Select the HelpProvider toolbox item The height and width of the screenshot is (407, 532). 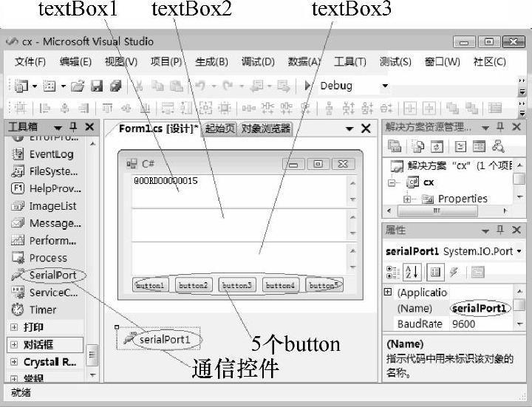pyautogui.click(x=46, y=188)
